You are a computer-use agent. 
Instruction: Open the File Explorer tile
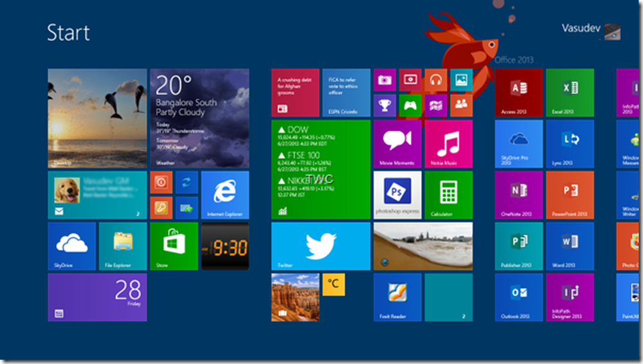coord(123,246)
